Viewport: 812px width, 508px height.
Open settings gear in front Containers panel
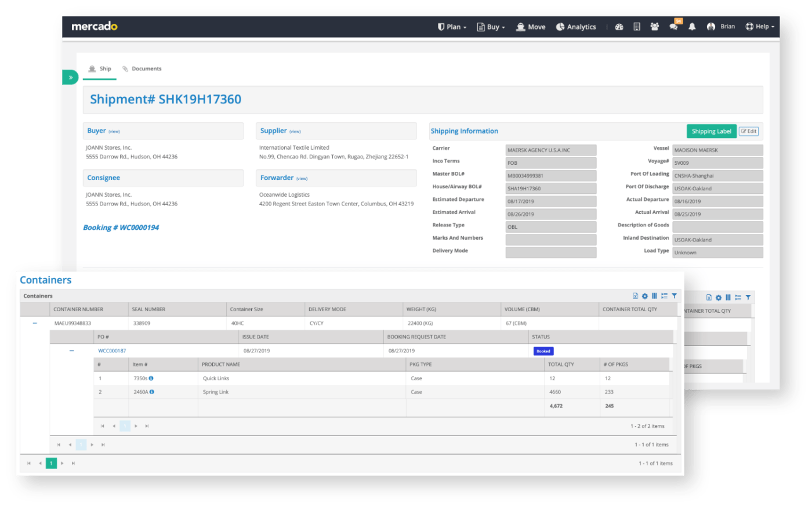tap(645, 296)
